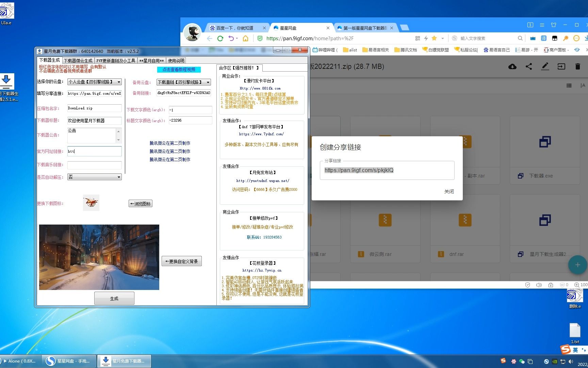The width and height of the screenshot is (588, 368).
Task: Click the magnifier search icon in browser
Action: 520,38
